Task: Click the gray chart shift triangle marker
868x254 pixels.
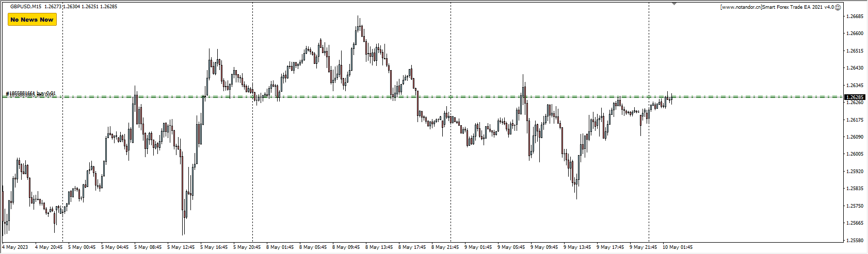Action: (674, 4)
